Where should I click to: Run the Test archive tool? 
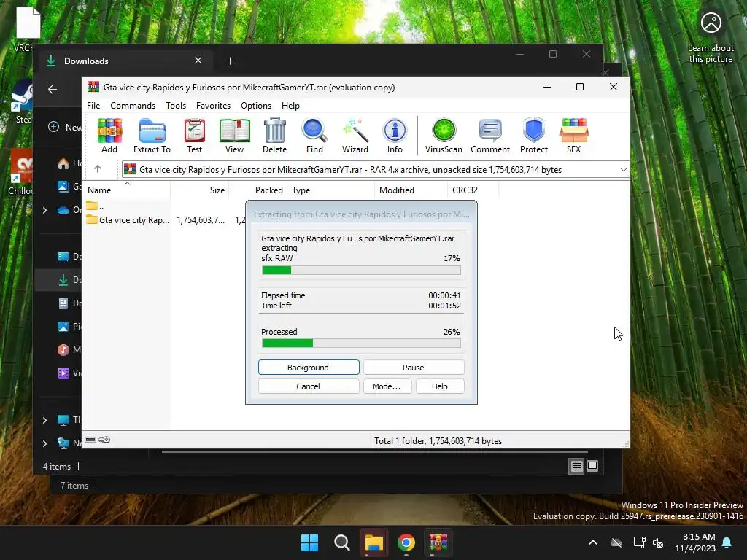point(194,136)
